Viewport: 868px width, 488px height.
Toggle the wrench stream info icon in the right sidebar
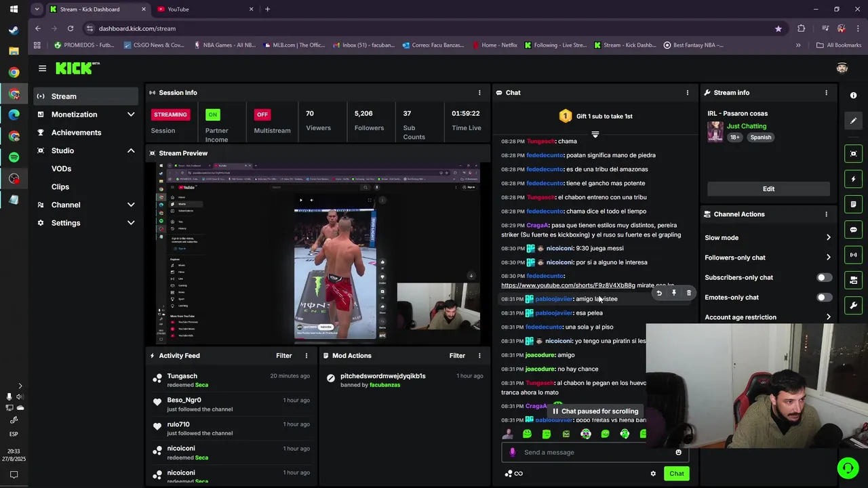point(854,305)
